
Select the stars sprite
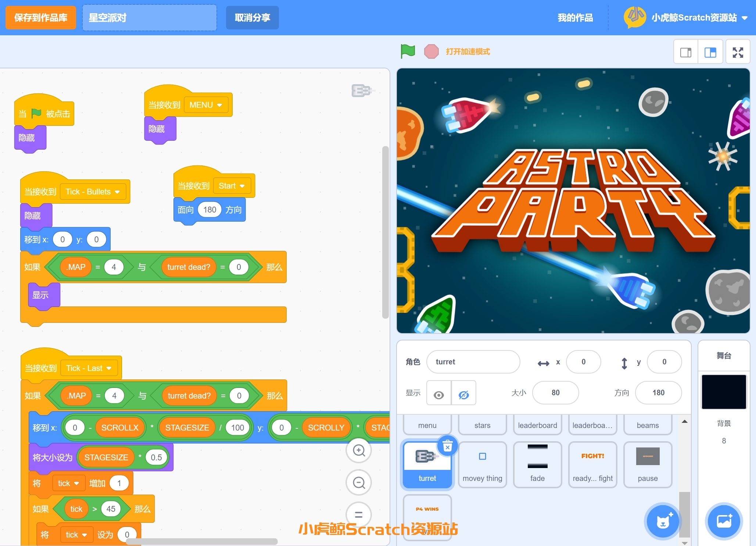(x=482, y=425)
